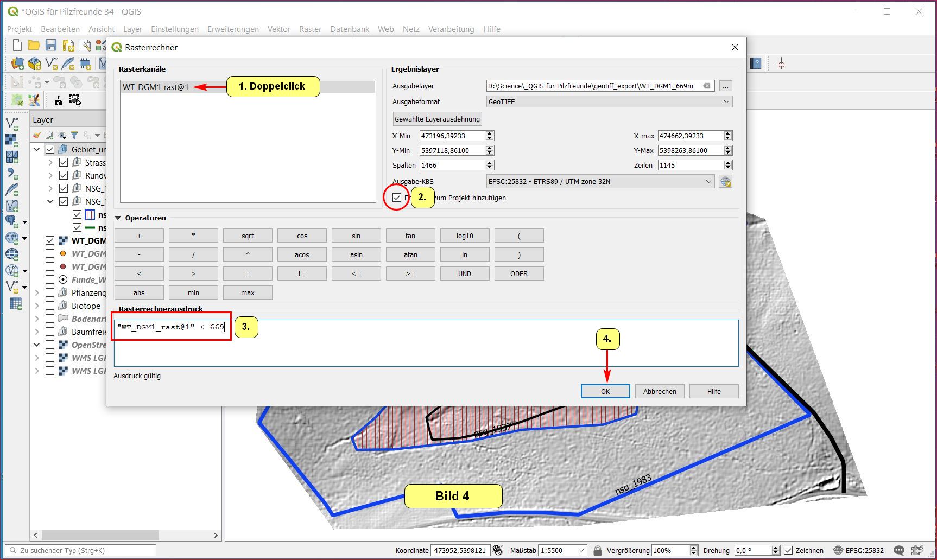Open the Ausgabeformat GeoTIFF dropdown
Screen dimensions: 937x560
point(609,102)
